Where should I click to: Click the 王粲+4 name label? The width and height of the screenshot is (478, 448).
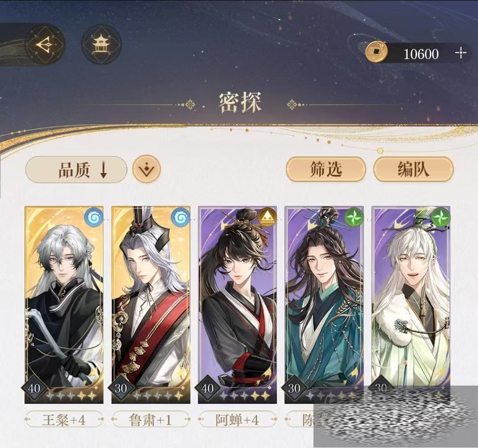[x=64, y=420]
